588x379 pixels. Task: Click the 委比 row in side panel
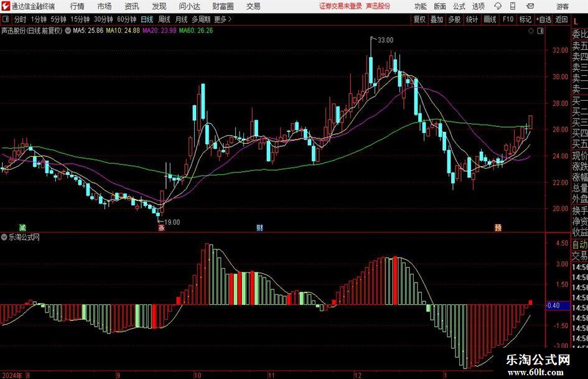click(x=579, y=34)
